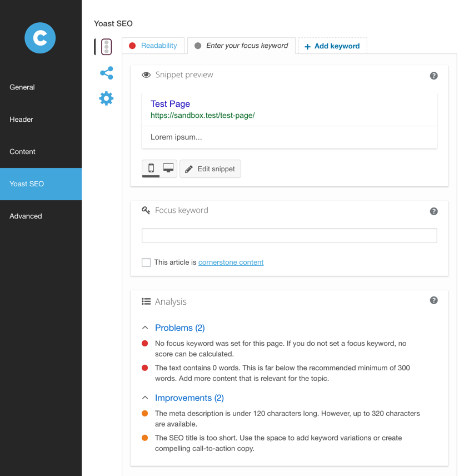Open the traffic light content optimization tab

106,47
